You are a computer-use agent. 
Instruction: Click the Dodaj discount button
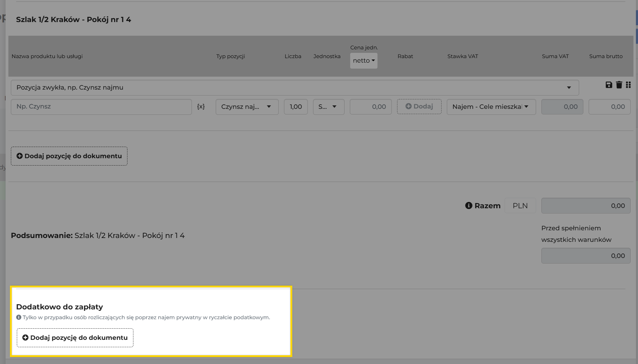tap(419, 106)
